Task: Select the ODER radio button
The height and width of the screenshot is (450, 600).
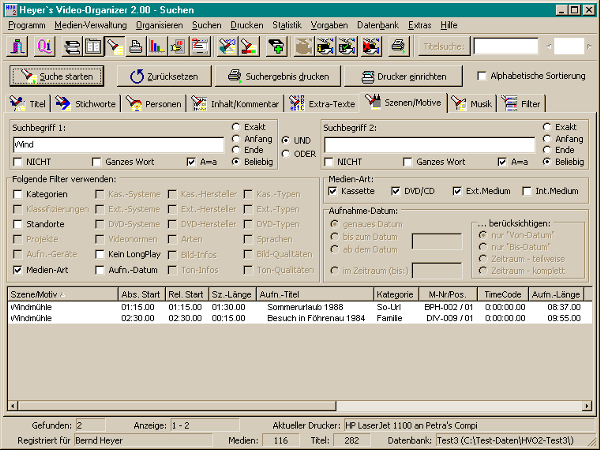Action: tap(285, 153)
